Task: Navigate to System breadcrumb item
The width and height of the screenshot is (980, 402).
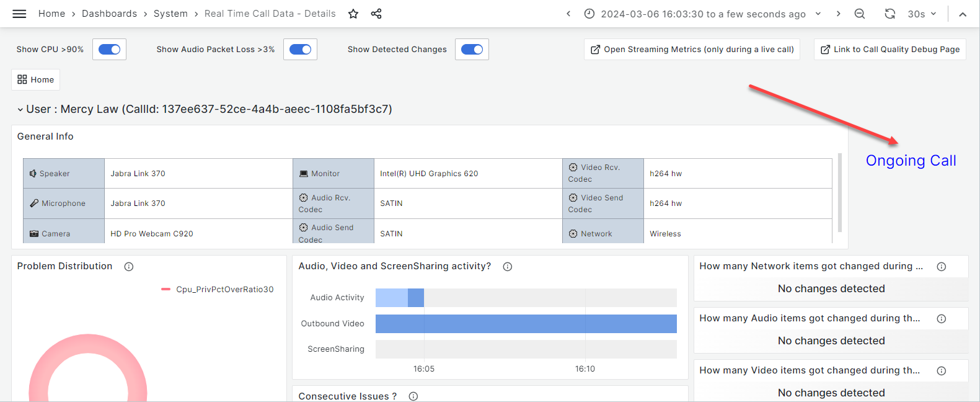Action: (x=170, y=14)
